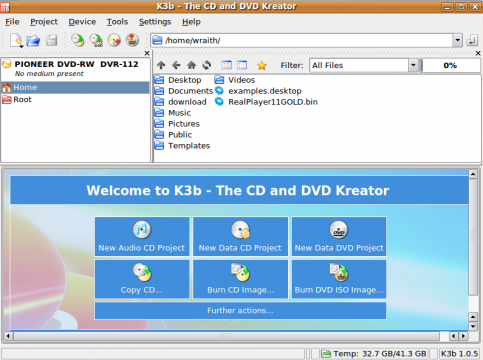
Task: Close the directory tree panel
Action: click(x=147, y=53)
